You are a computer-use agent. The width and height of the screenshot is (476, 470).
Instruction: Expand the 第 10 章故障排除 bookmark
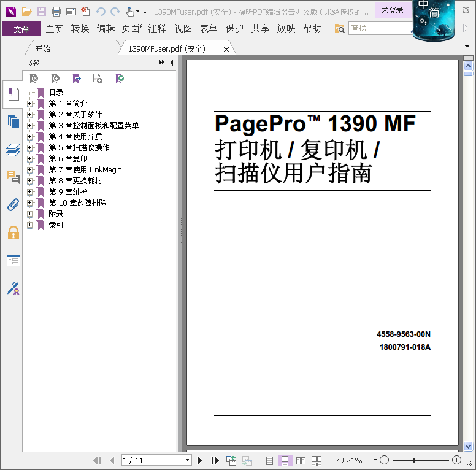coord(29,203)
